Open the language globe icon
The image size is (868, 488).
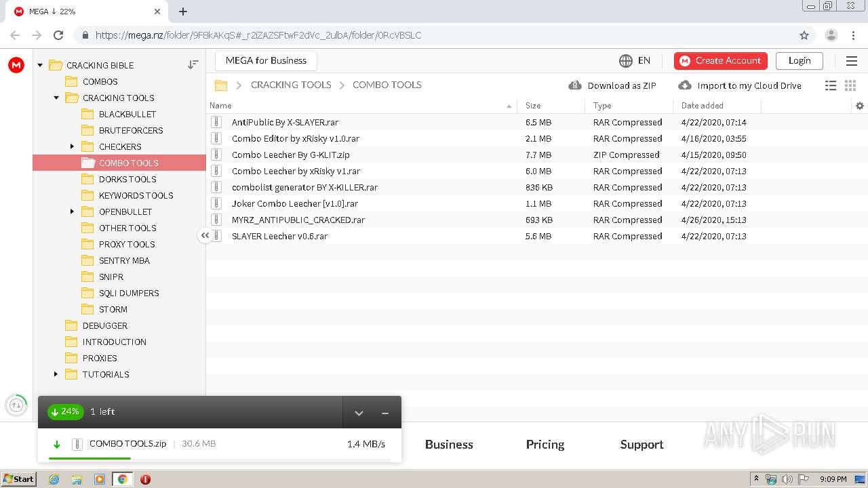tap(626, 61)
